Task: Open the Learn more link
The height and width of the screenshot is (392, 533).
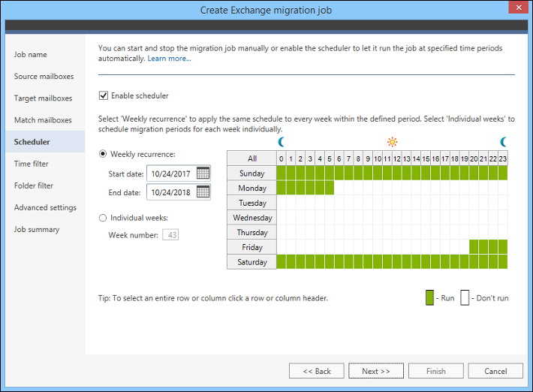Action: (169, 59)
